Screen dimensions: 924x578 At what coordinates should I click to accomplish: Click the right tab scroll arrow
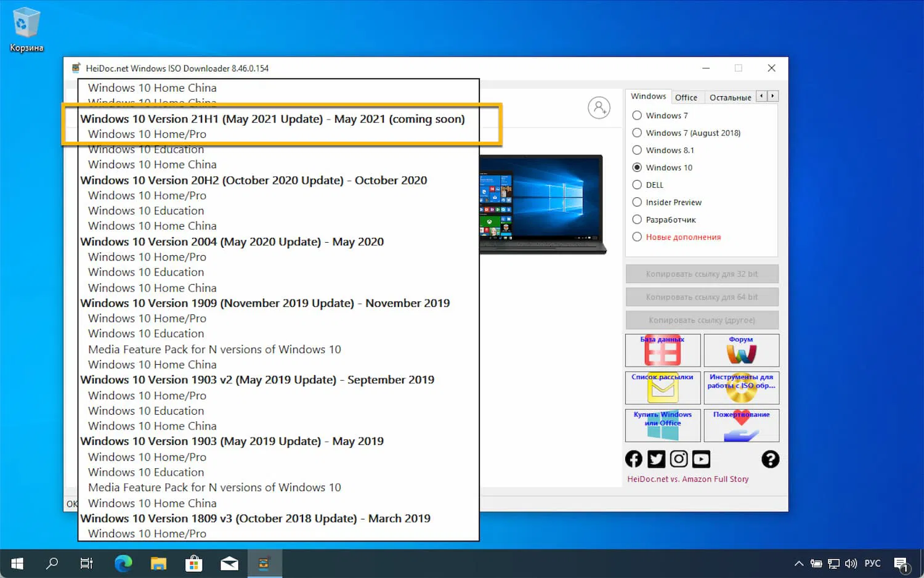772,96
